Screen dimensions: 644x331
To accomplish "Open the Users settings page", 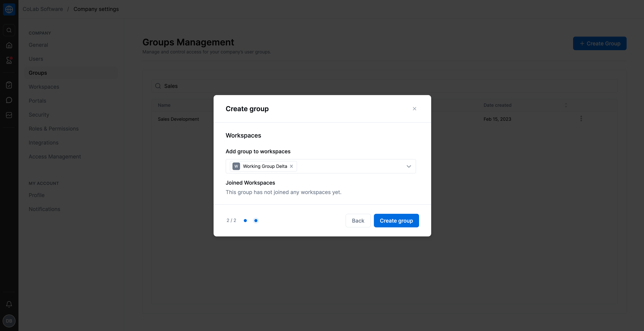I will [x=36, y=59].
